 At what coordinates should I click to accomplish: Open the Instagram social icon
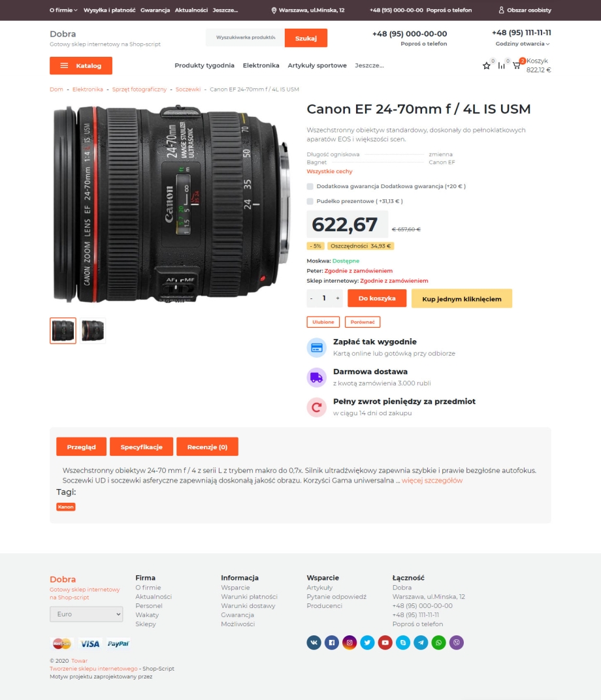pos(349,643)
